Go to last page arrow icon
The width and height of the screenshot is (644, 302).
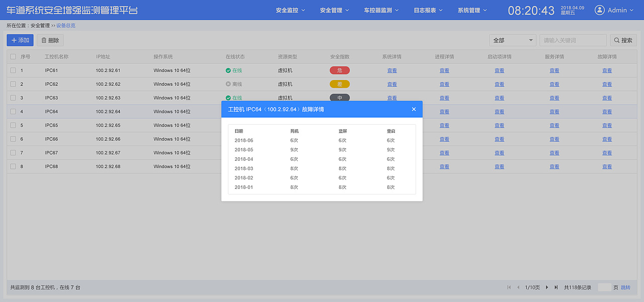click(x=556, y=287)
